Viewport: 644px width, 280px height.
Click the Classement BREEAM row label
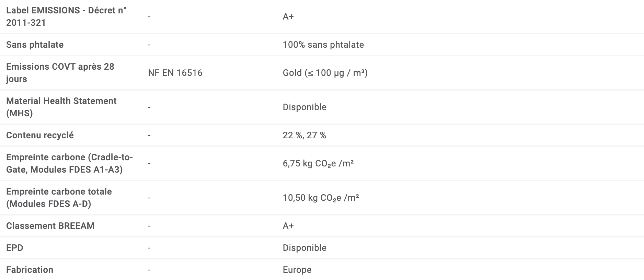tap(50, 226)
